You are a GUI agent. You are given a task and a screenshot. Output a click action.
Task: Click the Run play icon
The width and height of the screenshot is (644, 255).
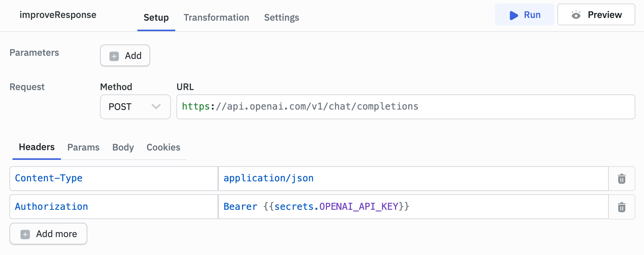(x=514, y=15)
